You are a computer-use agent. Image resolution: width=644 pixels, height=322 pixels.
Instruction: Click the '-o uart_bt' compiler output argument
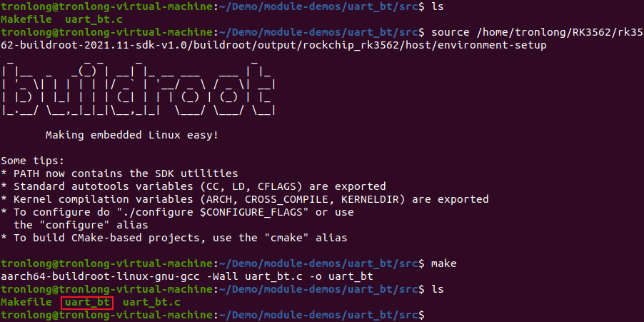[x=341, y=276]
